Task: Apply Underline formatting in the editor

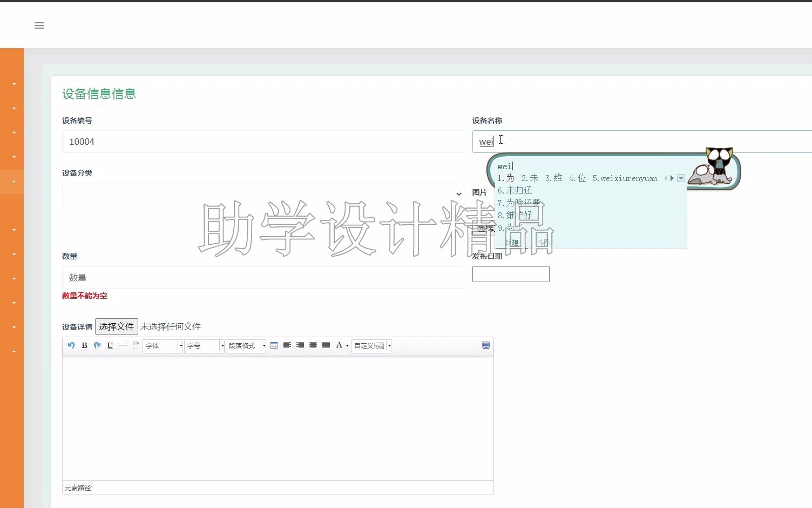Action: coord(110,346)
